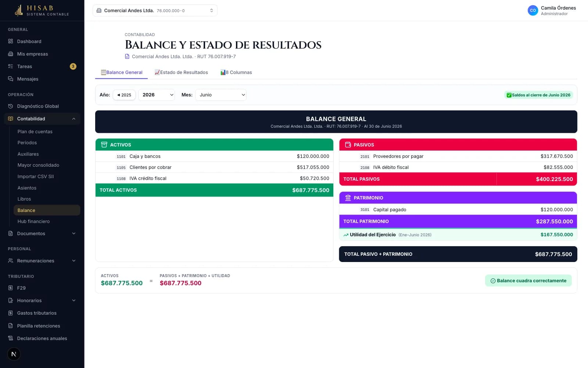Expand the Documentos section chevron
The width and height of the screenshot is (588, 368).
(x=74, y=233)
